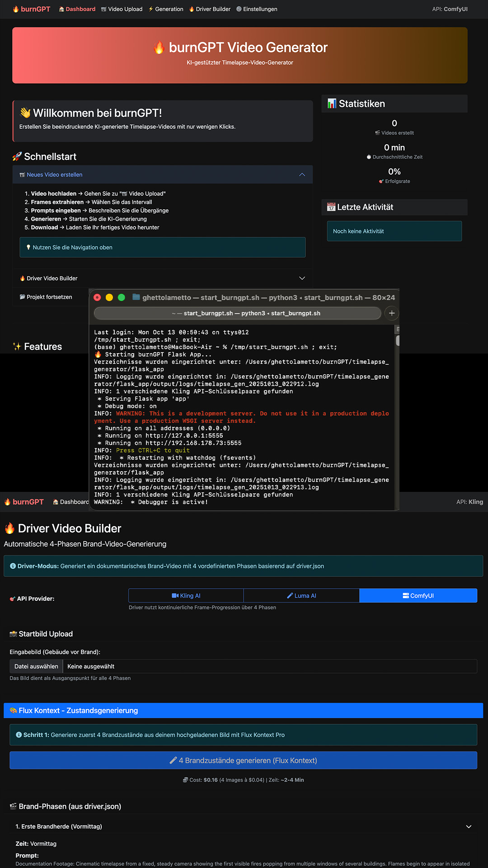Image resolution: width=488 pixels, height=868 pixels.
Task: Click the 'Datei auswählen' file button
Action: click(36, 666)
